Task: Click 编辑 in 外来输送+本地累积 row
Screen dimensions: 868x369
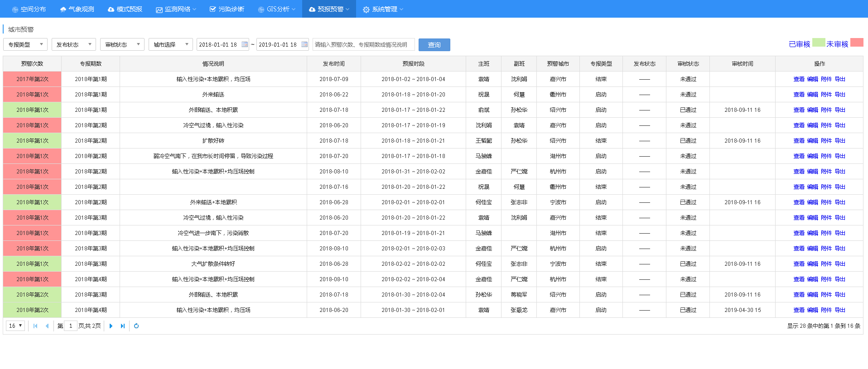Action: 813,202
